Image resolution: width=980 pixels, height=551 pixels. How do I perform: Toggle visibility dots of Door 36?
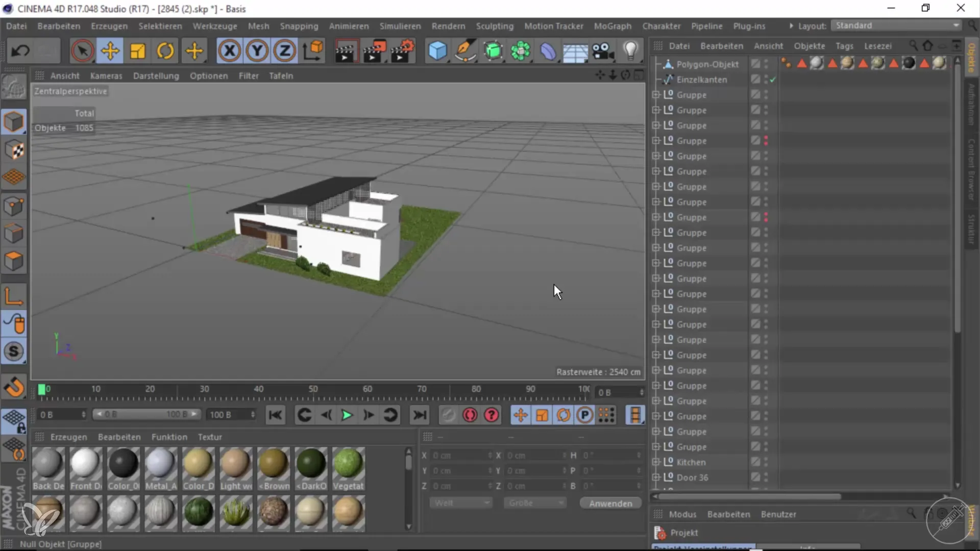[x=766, y=478]
